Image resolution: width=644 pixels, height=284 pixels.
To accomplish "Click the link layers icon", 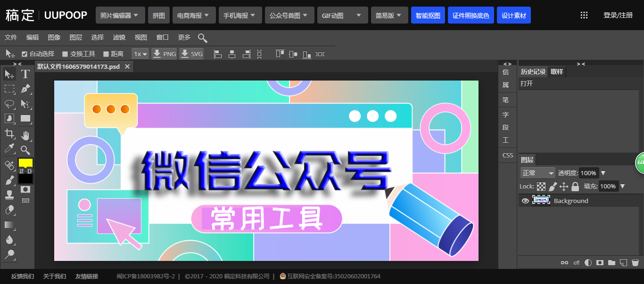I will (x=564, y=262).
